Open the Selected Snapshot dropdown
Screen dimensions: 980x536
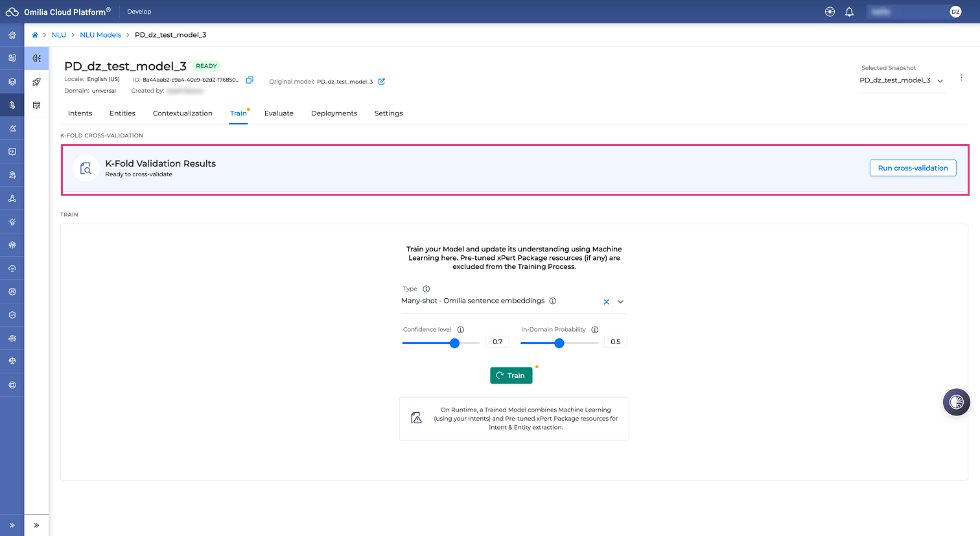[x=903, y=80]
